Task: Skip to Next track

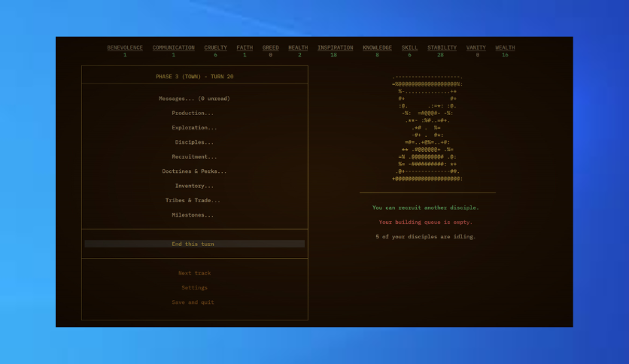Action: (x=194, y=273)
